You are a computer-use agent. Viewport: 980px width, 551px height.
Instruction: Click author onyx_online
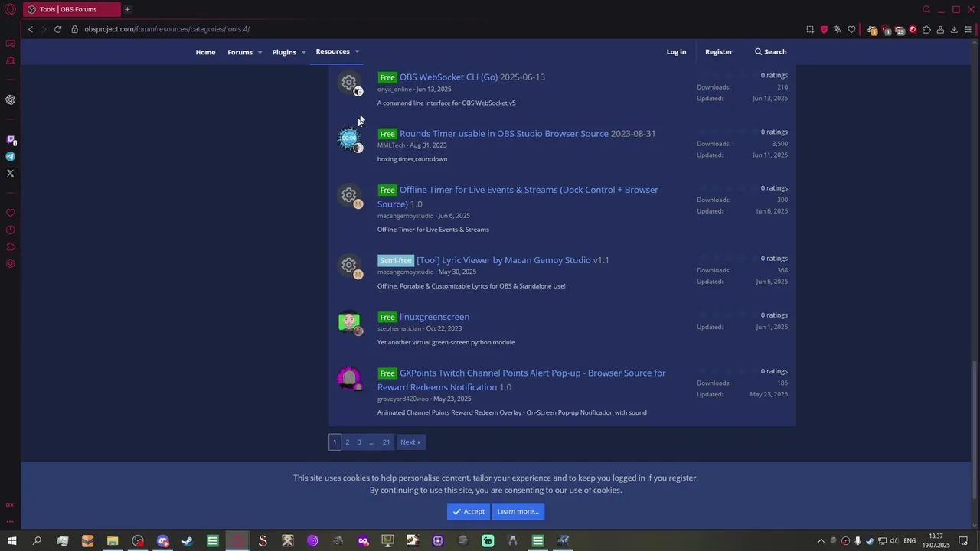(394, 89)
